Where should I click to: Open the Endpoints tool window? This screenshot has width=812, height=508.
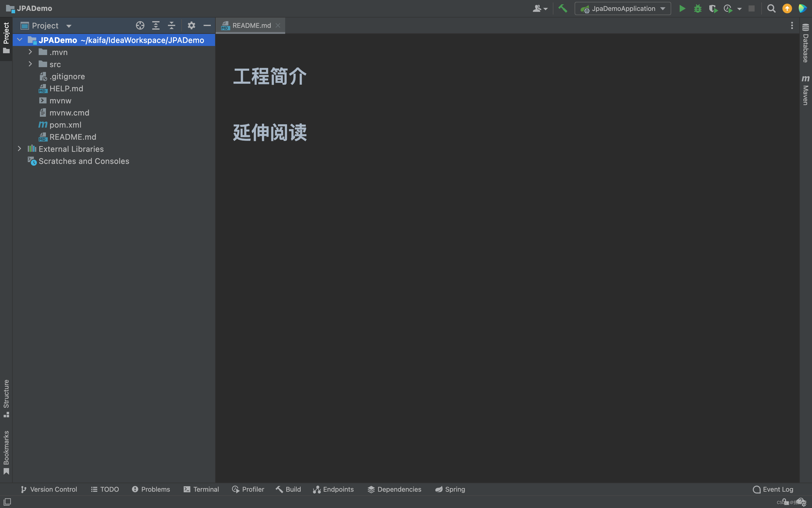coord(333,489)
